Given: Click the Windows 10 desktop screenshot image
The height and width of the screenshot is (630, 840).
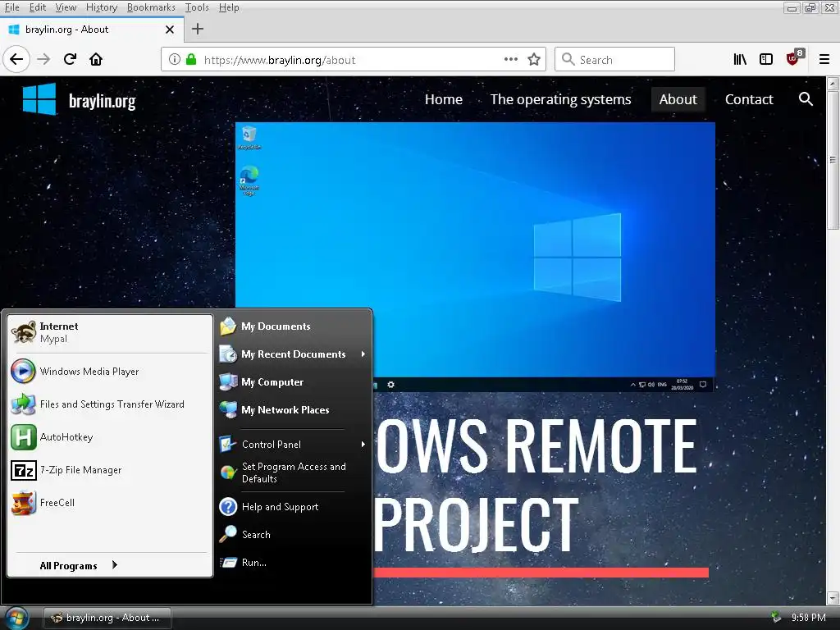Looking at the screenshot, I should 475,257.
